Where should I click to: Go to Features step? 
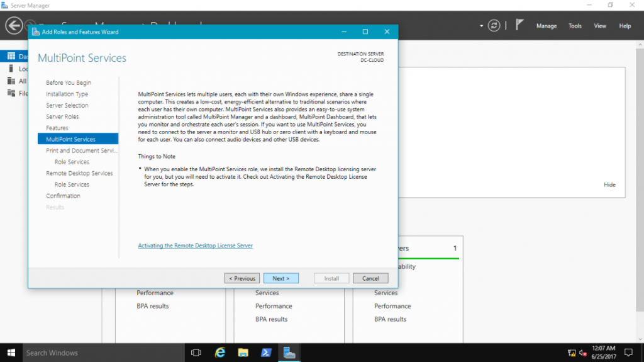coord(57,128)
